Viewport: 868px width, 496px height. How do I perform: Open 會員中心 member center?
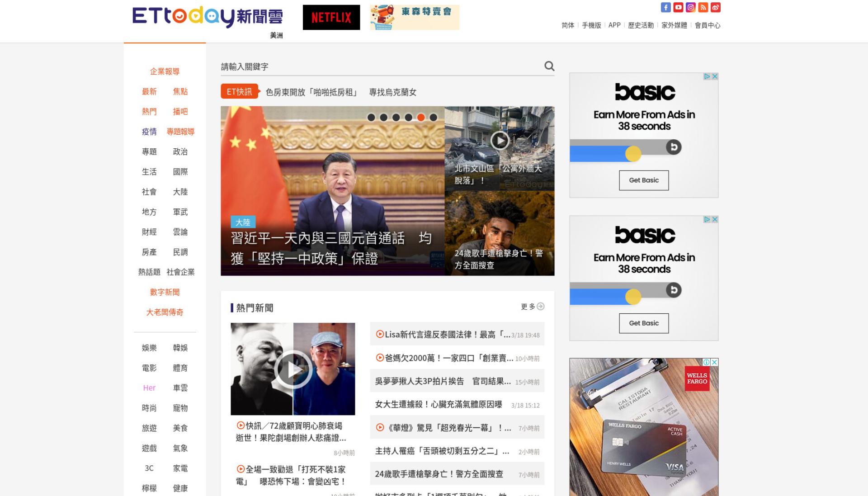708,25
